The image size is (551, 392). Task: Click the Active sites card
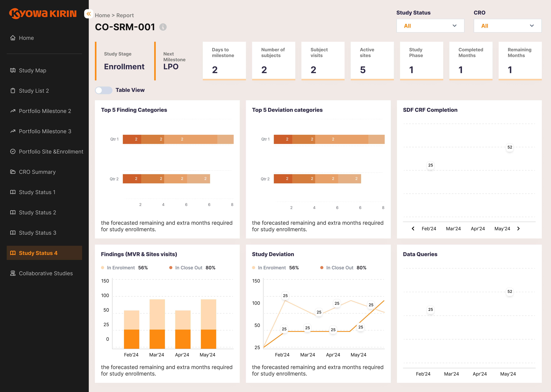(x=372, y=61)
